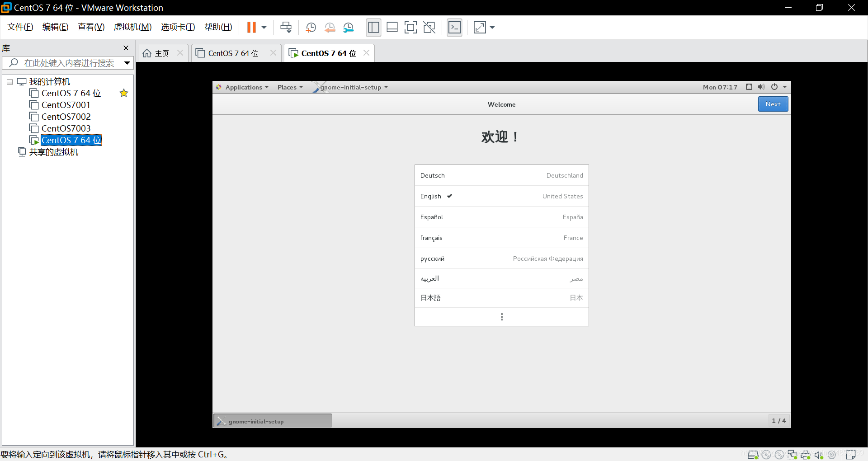Open stretch mode dropdown arrow
The height and width of the screenshot is (461, 868).
click(492, 28)
